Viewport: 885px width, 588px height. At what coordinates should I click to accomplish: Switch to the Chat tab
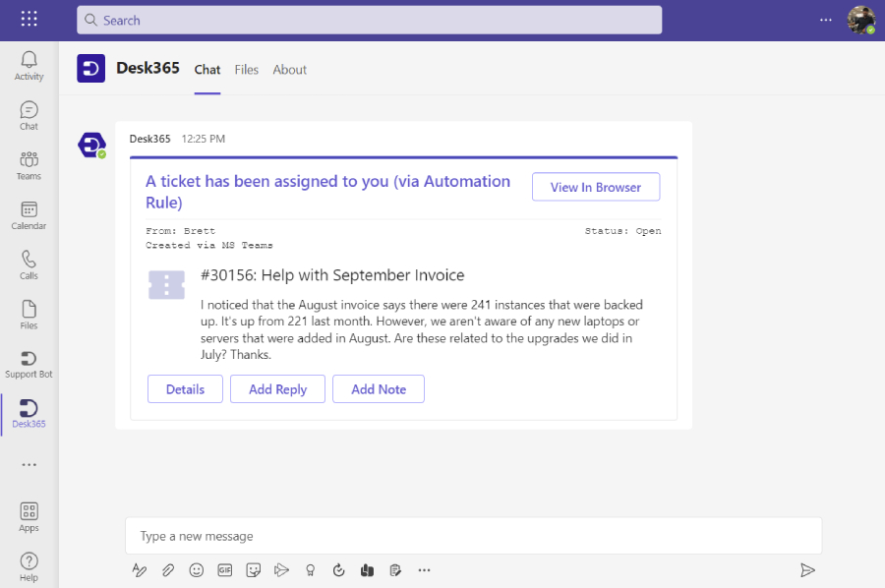click(207, 70)
